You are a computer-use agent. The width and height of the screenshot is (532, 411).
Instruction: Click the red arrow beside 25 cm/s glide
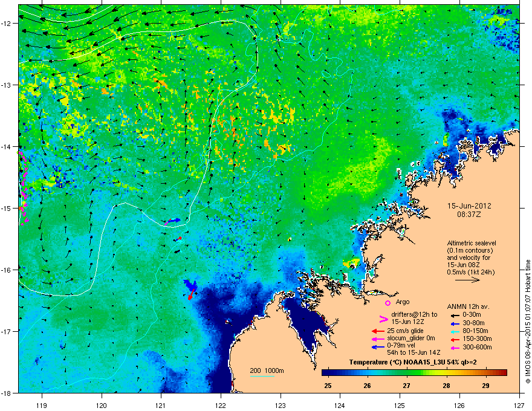pyautogui.click(x=378, y=331)
